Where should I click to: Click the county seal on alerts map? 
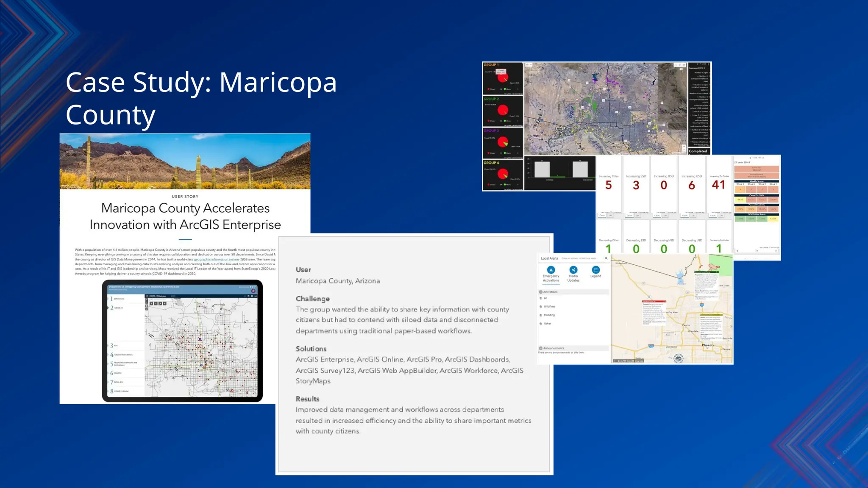coord(679,358)
